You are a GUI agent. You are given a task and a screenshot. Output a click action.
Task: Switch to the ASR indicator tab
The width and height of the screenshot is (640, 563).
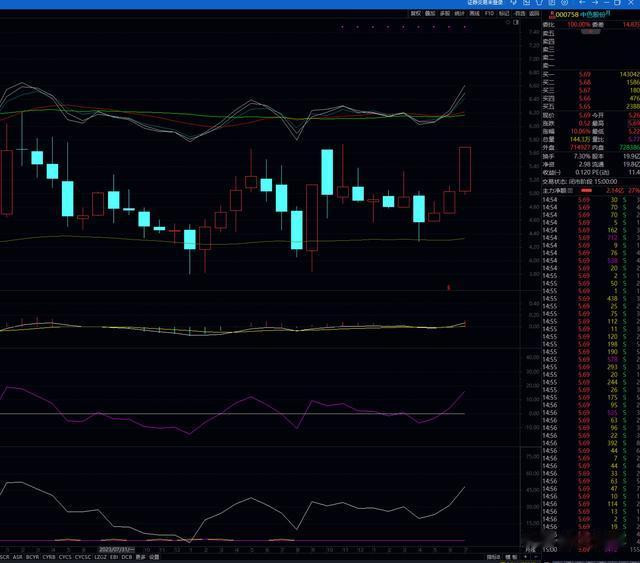tap(18, 557)
